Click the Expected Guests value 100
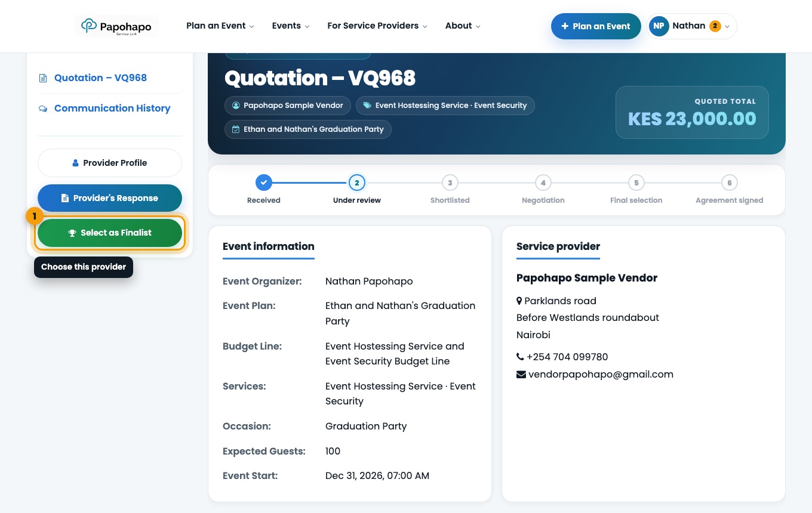This screenshot has height=513, width=812. click(333, 452)
